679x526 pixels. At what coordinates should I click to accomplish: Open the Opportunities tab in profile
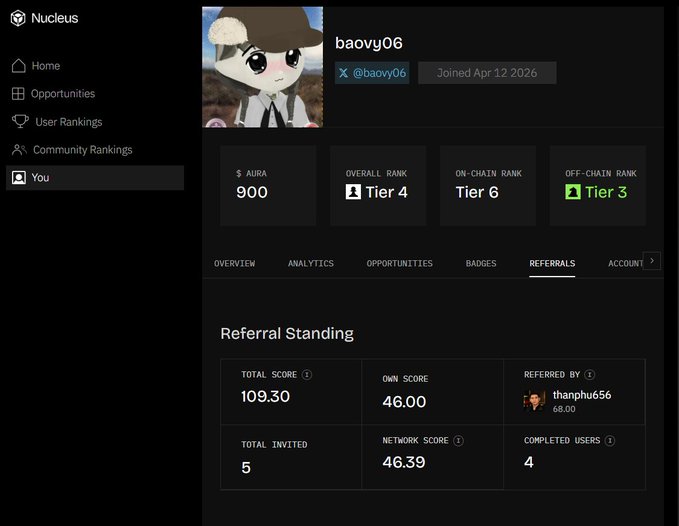click(399, 263)
